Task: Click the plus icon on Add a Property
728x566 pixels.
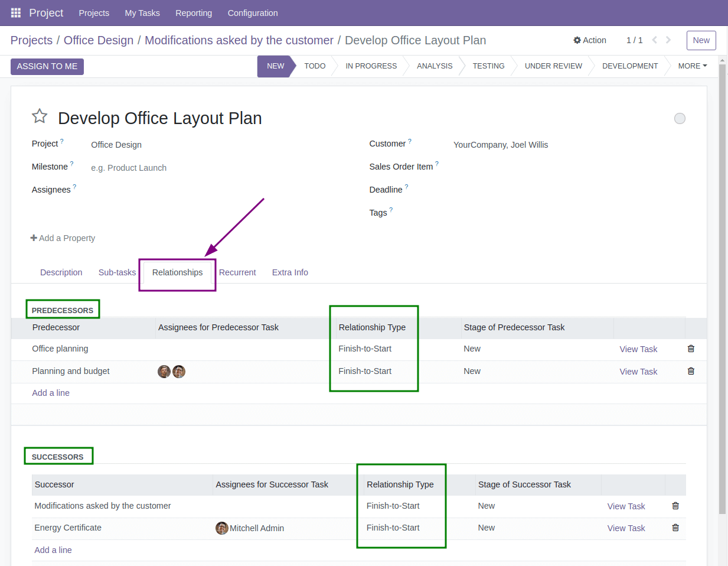Action: (x=33, y=238)
